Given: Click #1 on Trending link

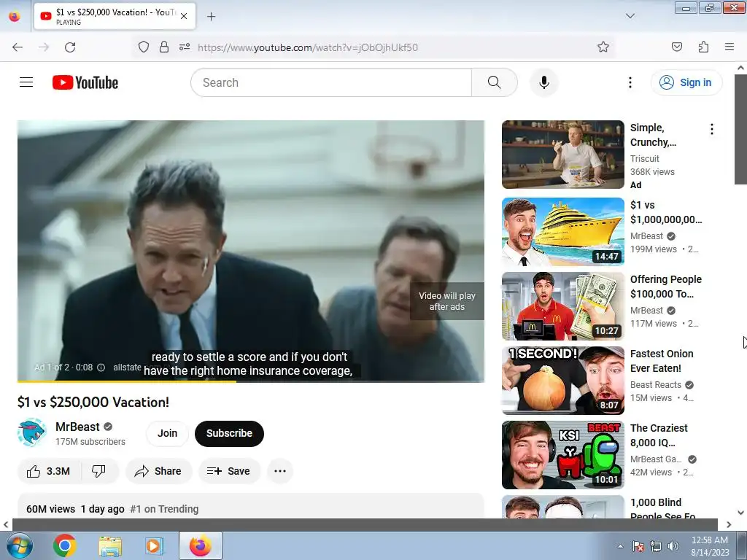Looking at the screenshot, I should point(164,509).
